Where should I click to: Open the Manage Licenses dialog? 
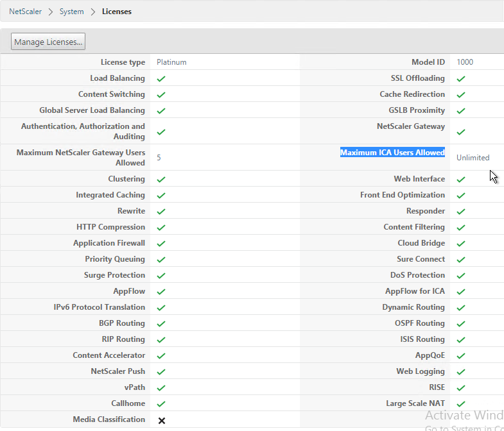click(x=48, y=42)
